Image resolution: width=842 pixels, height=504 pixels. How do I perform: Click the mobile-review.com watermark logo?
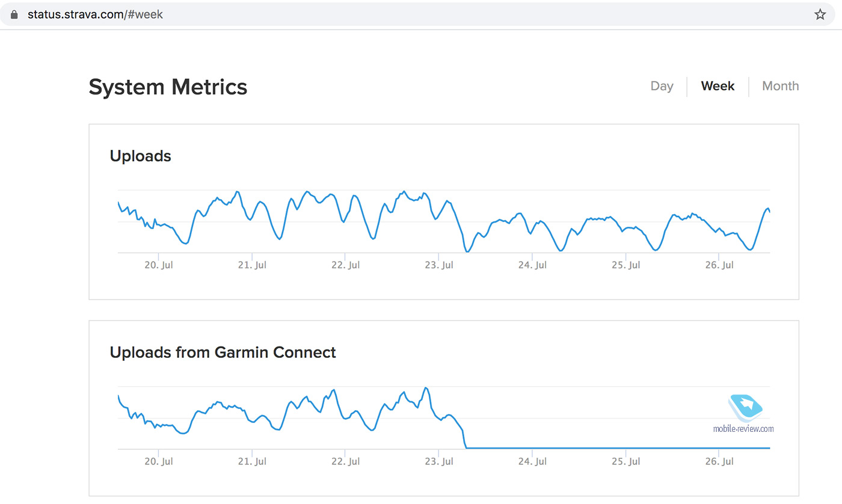coord(746,408)
